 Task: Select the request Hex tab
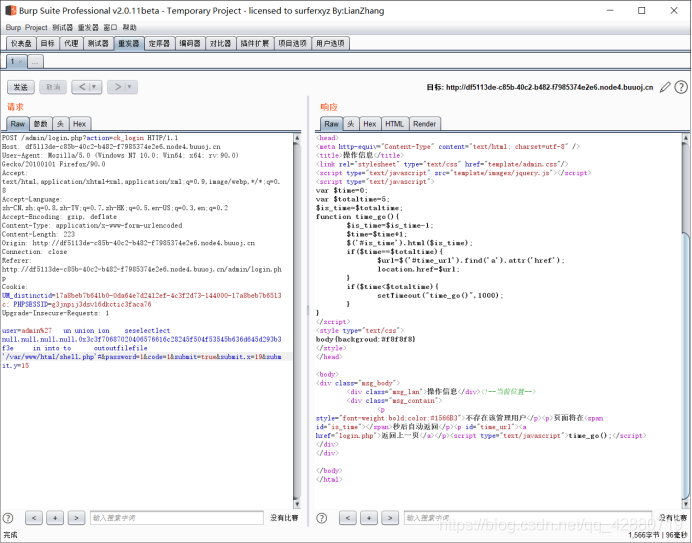point(79,124)
